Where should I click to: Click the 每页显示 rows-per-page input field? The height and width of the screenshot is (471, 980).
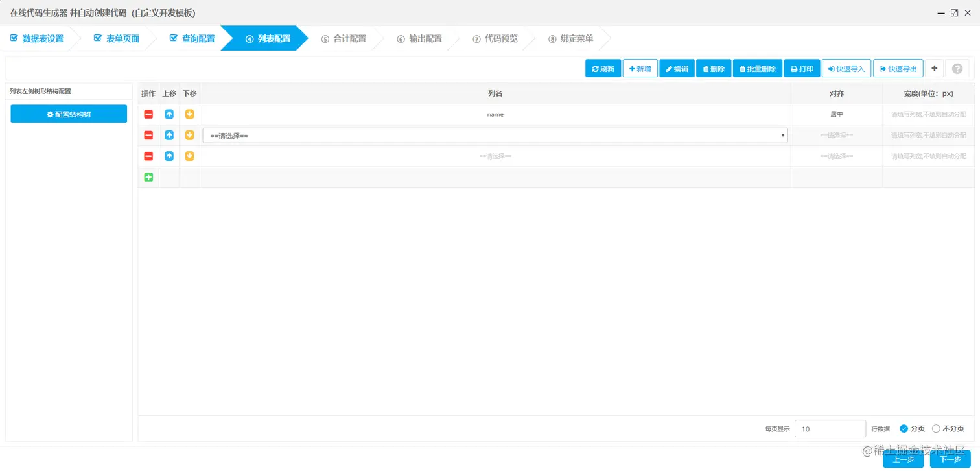[x=830, y=428]
